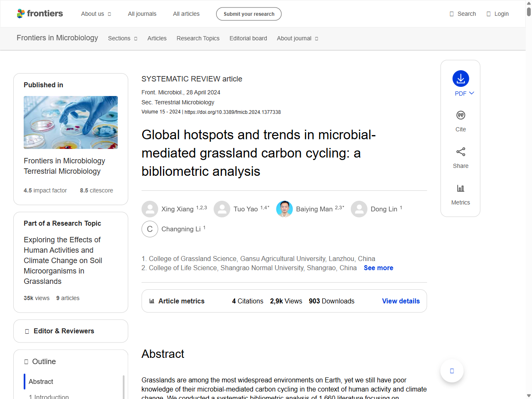Open All articles menu item
The image size is (532, 399).
(x=186, y=14)
